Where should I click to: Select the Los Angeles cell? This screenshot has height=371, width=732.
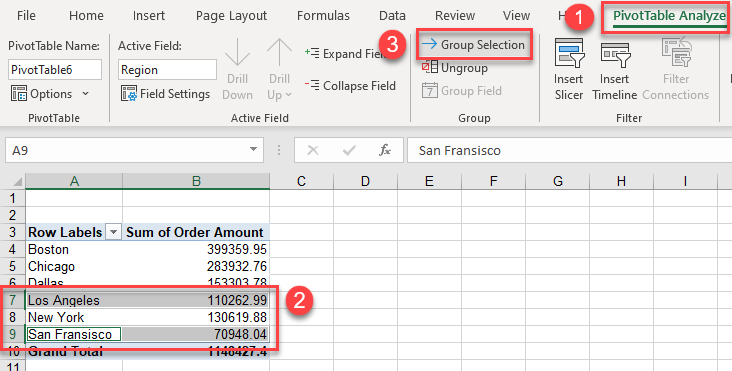point(74,300)
